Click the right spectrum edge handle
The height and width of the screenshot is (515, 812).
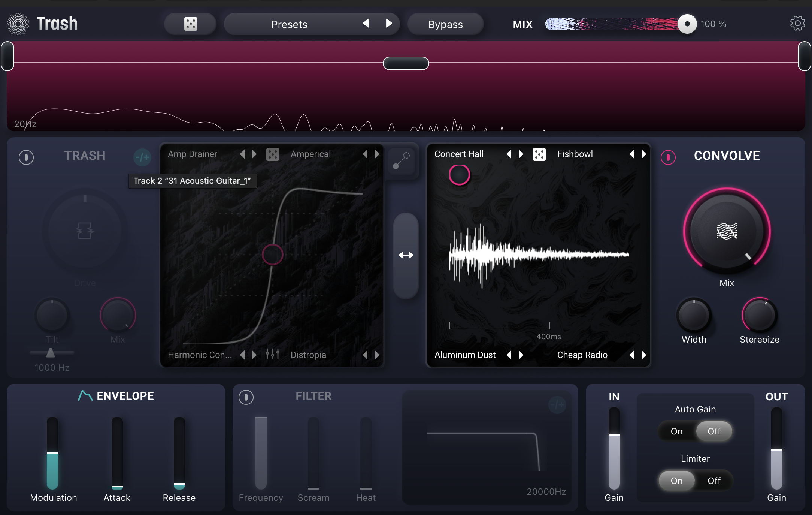(x=805, y=56)
